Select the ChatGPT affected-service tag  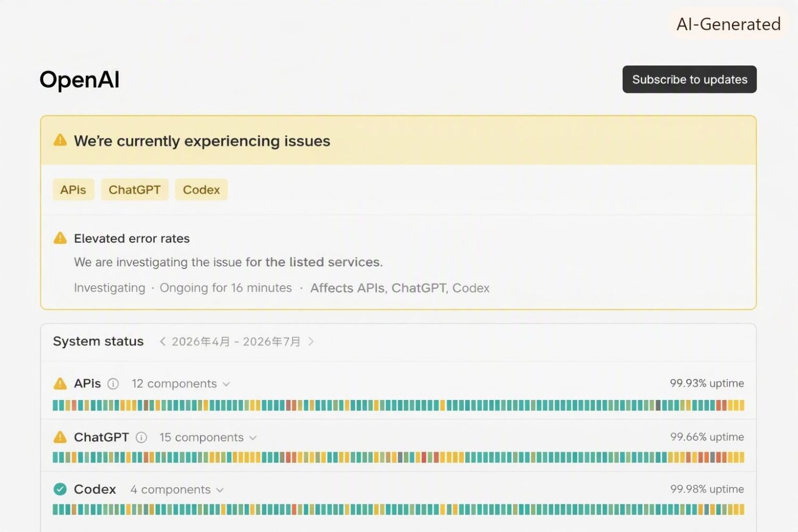point(135,190)
